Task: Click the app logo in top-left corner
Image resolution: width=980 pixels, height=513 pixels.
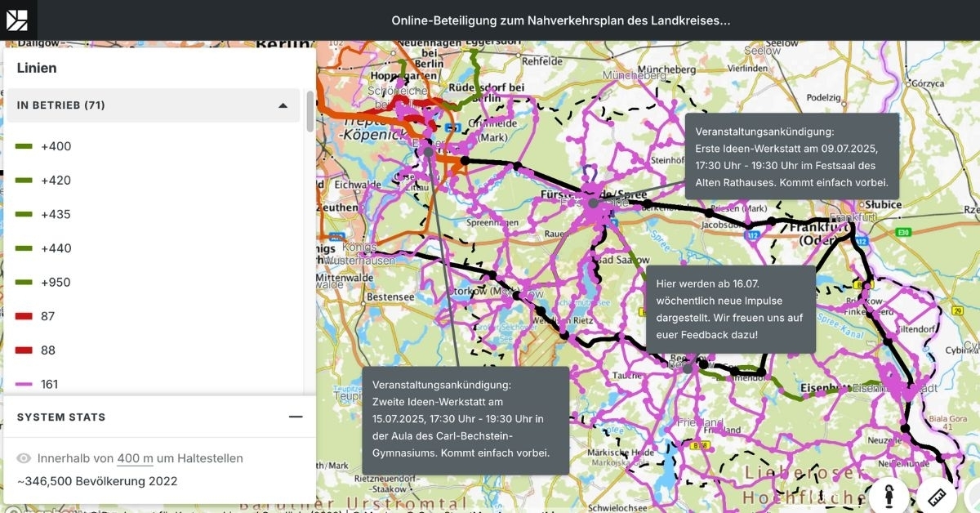Action: click(17, 20)
